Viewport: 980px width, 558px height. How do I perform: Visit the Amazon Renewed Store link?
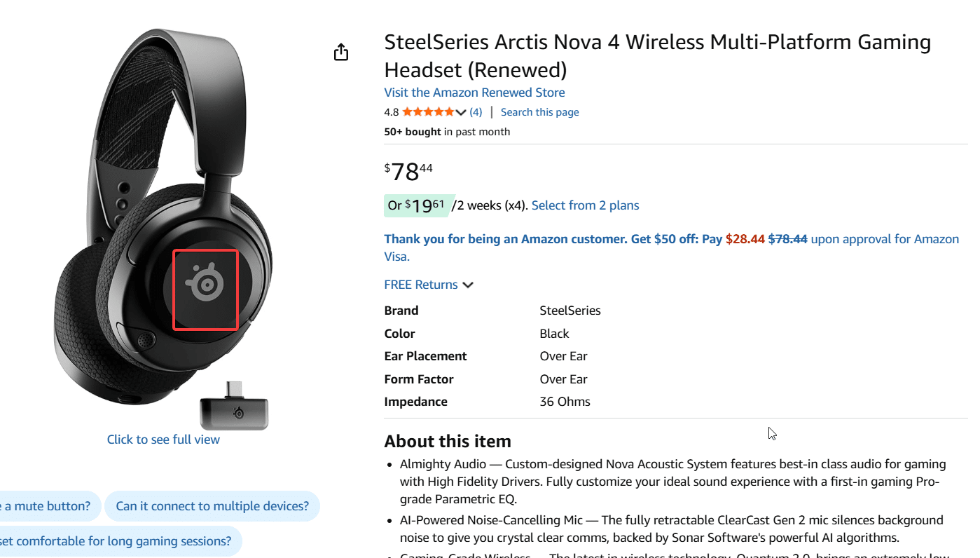474,93
